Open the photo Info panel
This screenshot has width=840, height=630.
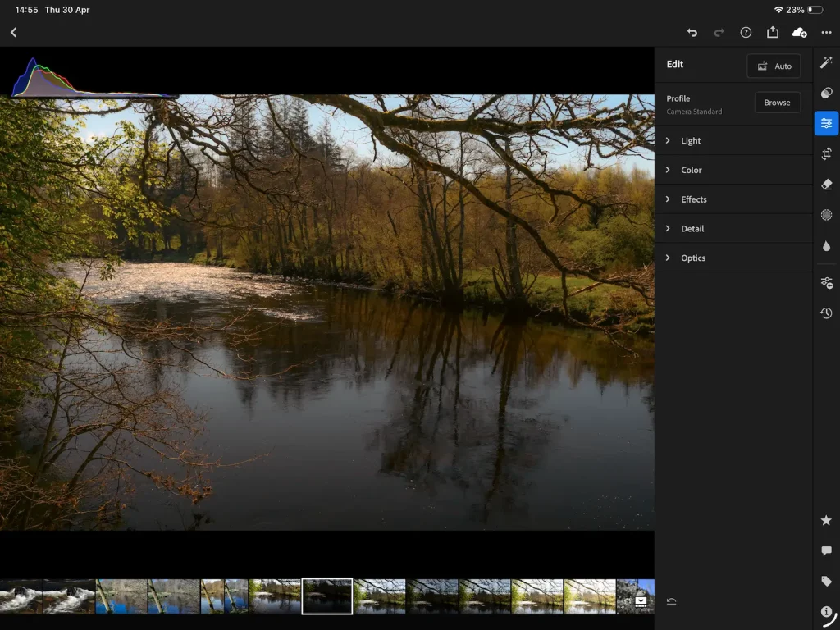pyautogui.click(x=826, y=611)
